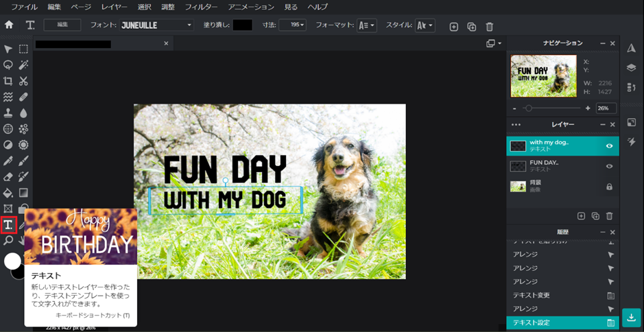Close the open document tab
Image resolution: width=644 pixels, height=332 pixels.
point(166,43)
